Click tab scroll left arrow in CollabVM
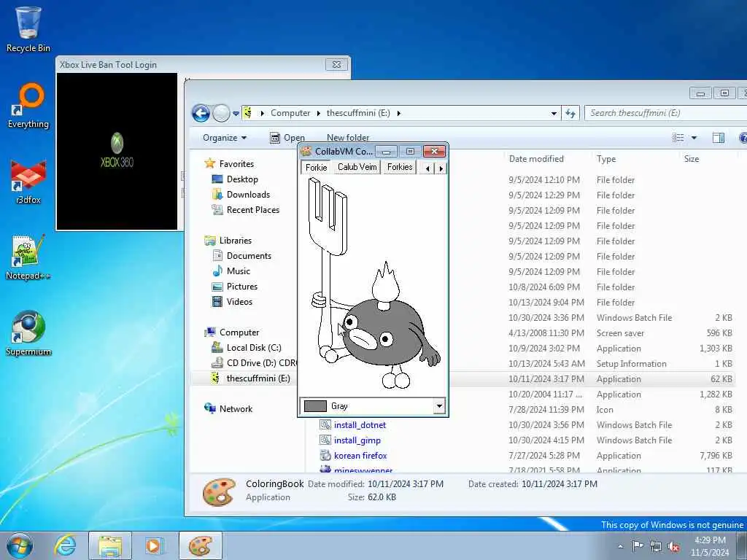This screenshot has width=747, height=560. point(427,168)
